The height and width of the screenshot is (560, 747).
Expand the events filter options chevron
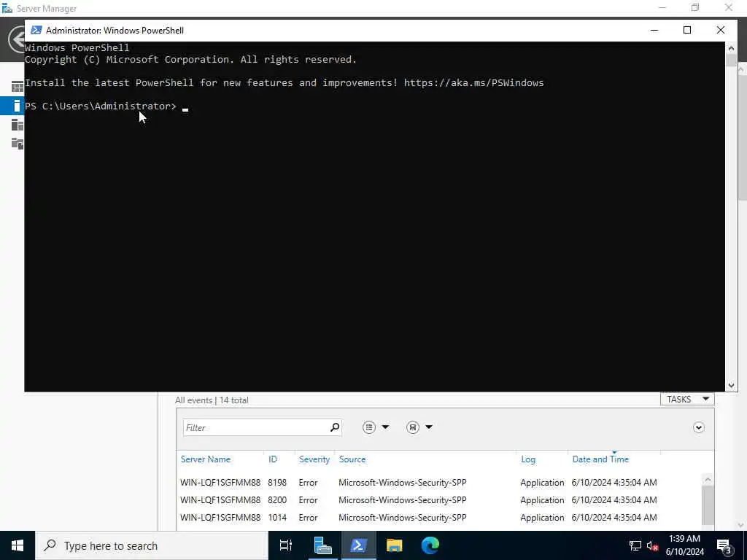tap(698, 427)
